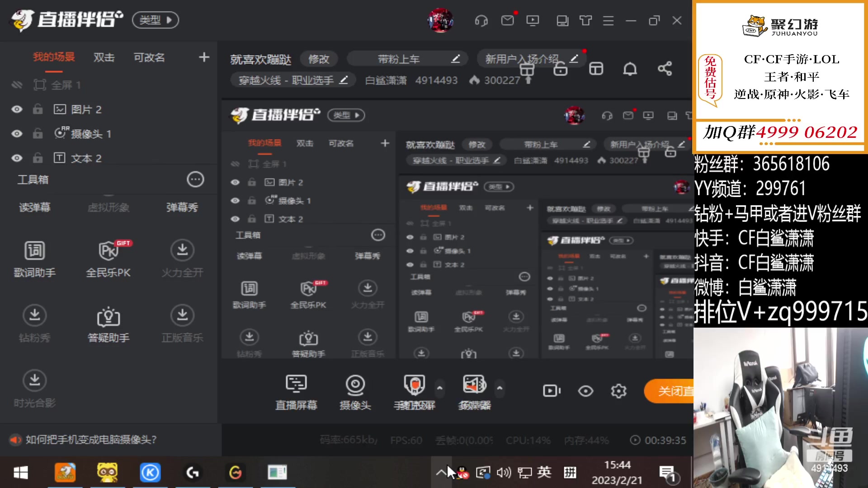868x488 pixels.
Task: Launch the 全民乐PK tool
Action: 108,259
